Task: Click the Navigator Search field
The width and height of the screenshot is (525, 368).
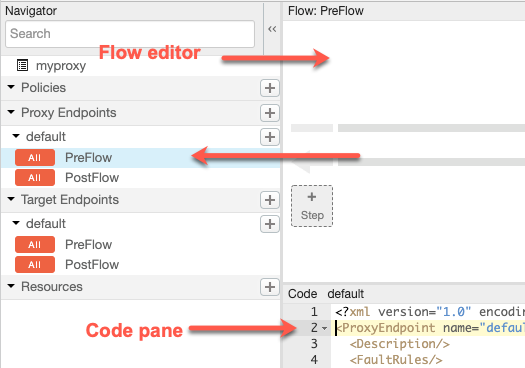Action: (x=130, y=34)
